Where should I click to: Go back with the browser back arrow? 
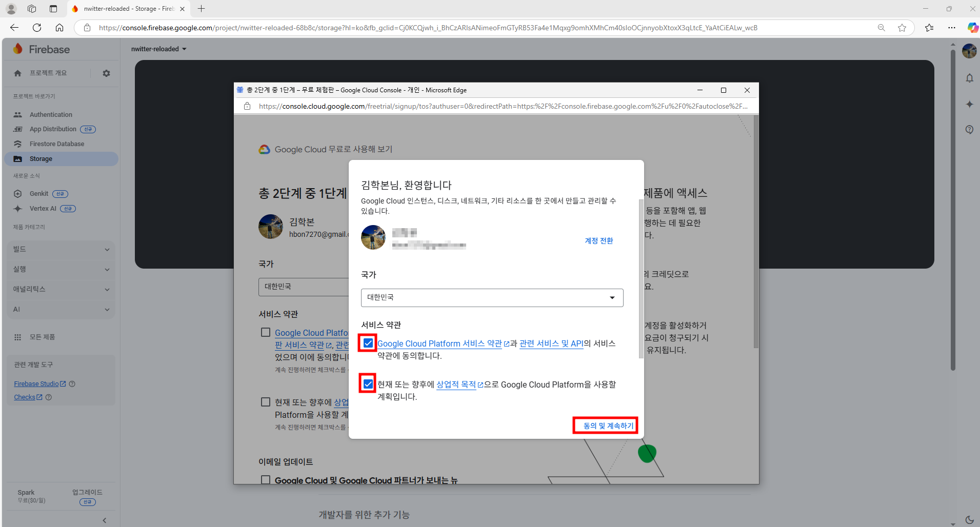(14, 28)
